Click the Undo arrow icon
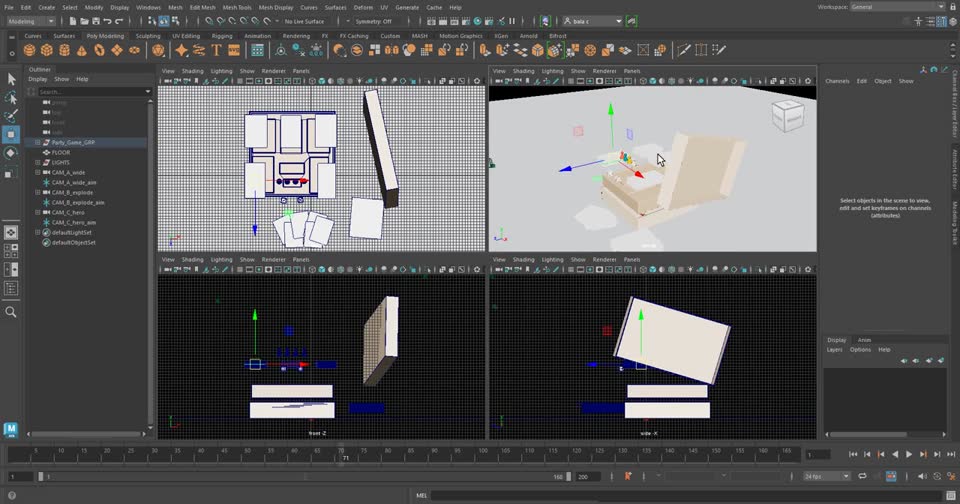 (108, 21)
